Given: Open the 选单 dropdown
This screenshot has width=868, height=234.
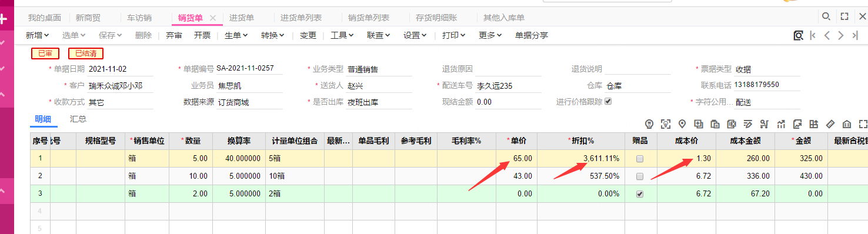Looking at the screenshot, I should pos(74,35).
